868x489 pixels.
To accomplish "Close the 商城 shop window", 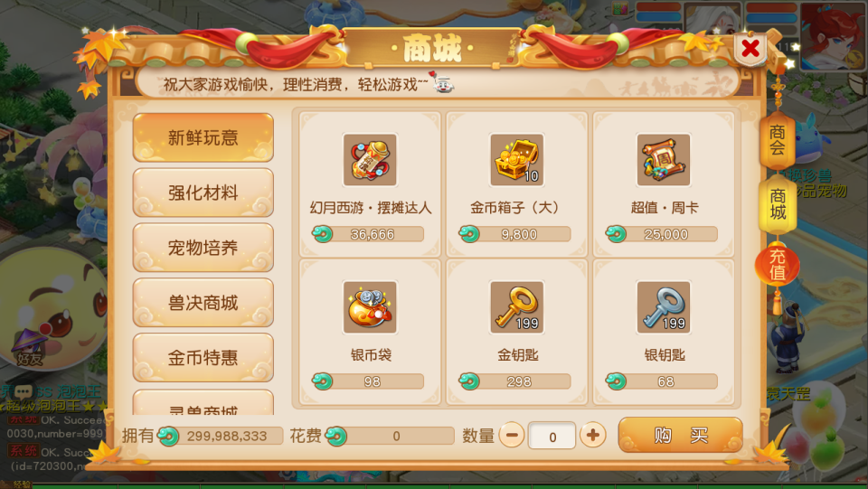I will (750, 49).
